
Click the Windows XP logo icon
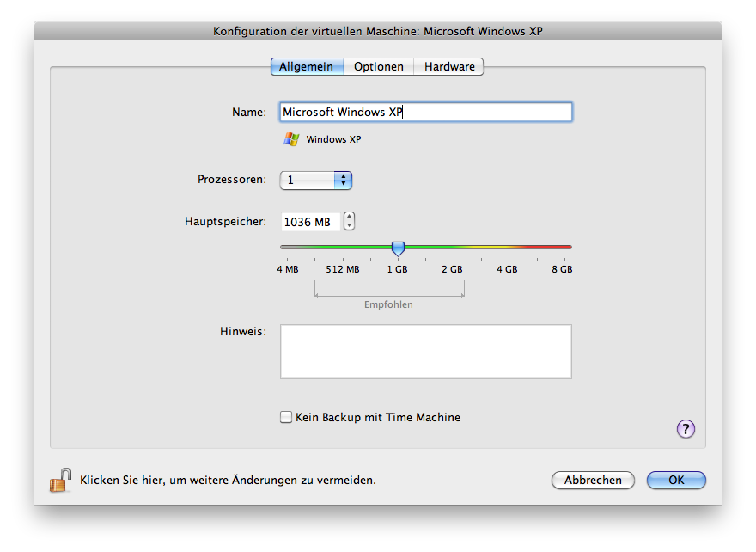click(291, 139)
